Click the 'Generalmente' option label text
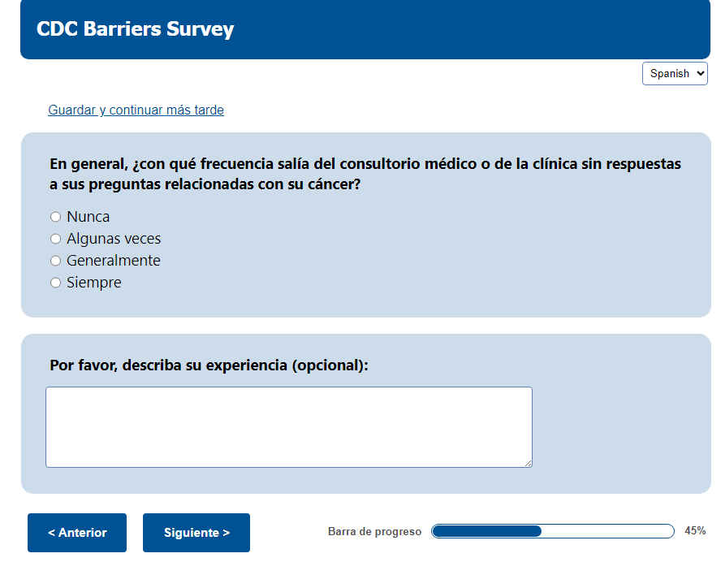 pyautogui.click(x=114, y=261)
